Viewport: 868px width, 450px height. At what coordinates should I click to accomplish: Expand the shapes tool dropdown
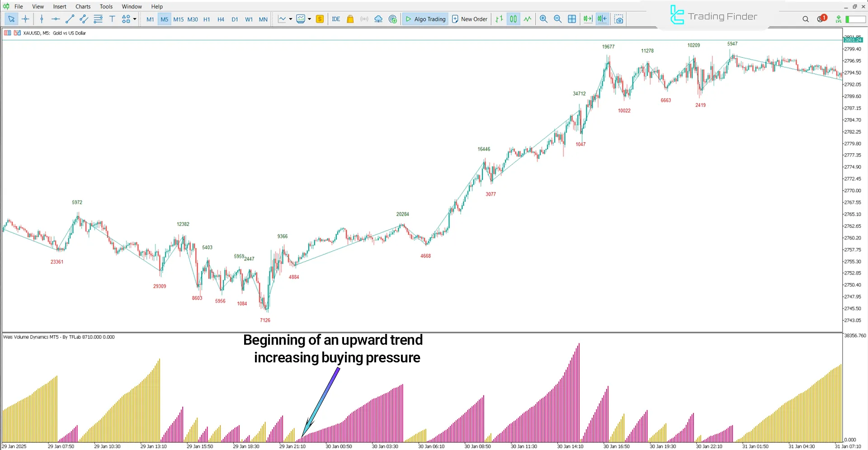pyautogui.click(x=134, y=19)
